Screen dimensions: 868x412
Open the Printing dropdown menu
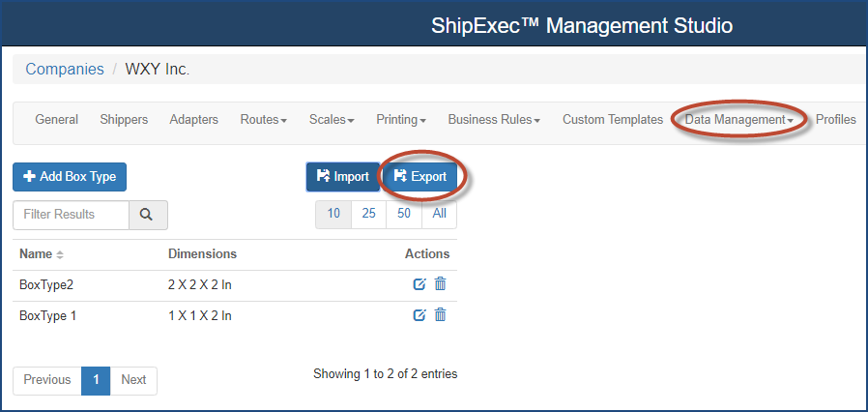click(401, 120)
